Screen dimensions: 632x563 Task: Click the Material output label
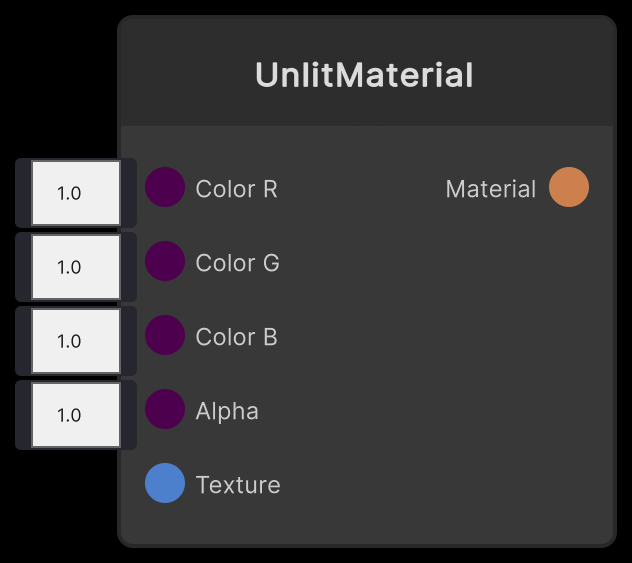490,189
